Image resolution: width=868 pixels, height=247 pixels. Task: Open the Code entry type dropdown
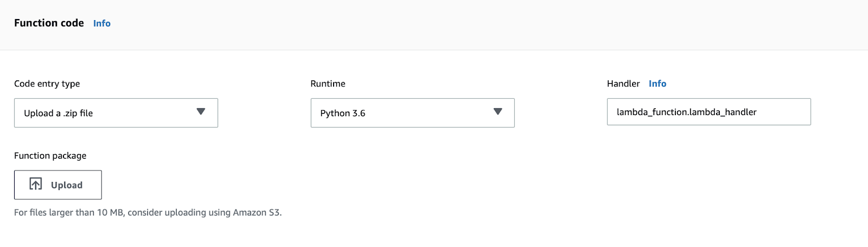[x=116, y=113]
